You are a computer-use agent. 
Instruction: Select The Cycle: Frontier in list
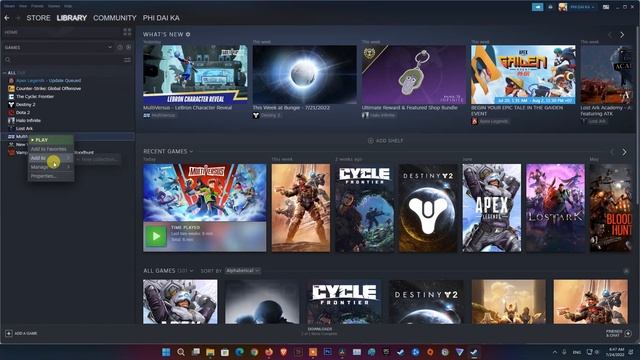point(31,96)
